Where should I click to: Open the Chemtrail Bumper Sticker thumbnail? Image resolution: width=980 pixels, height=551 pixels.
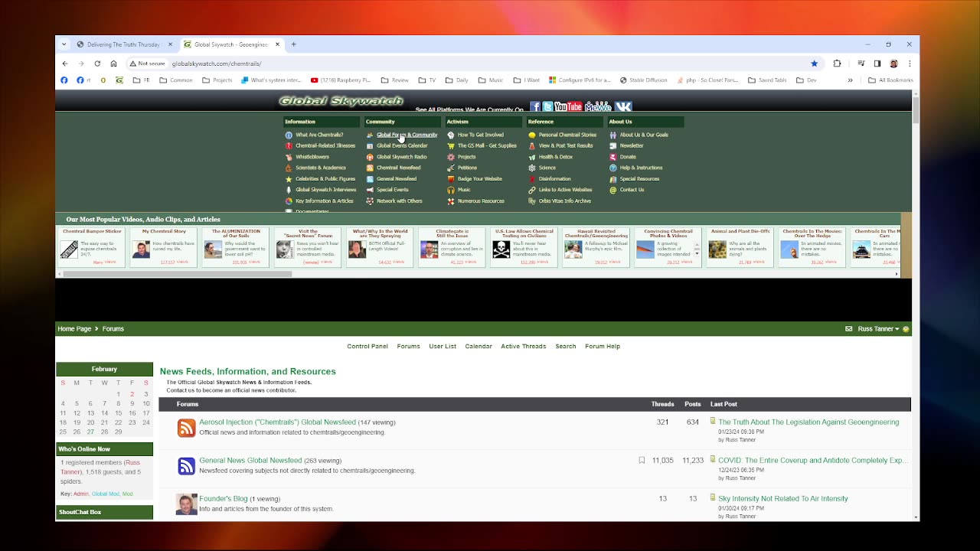click(x=69, y=249)
